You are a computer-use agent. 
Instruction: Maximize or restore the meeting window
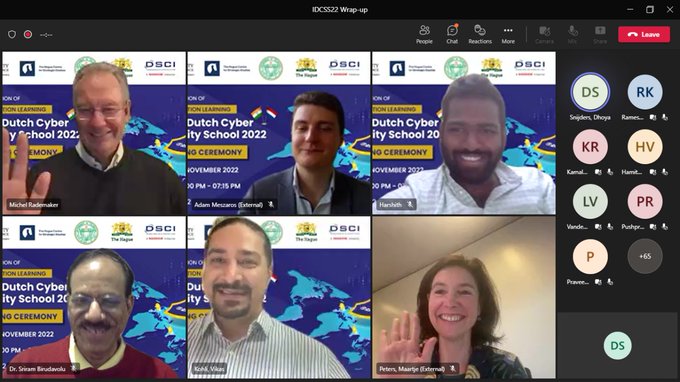(650, 10)
